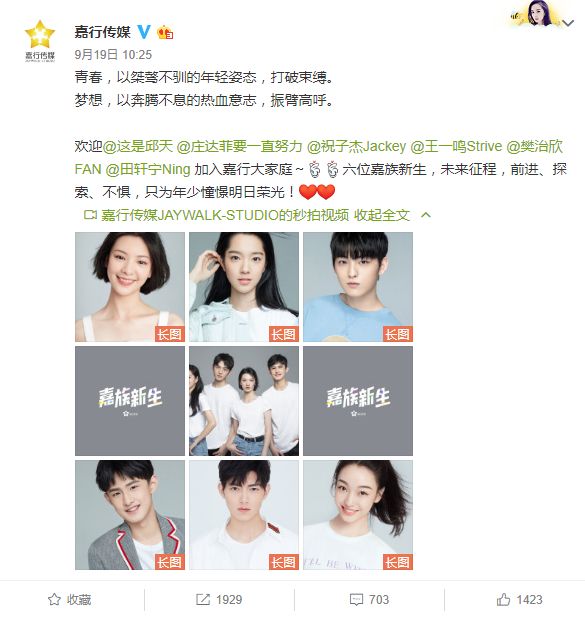Collapse full text with 收起全文 arrow
Viewport: 585px width, 617px height.
[426, 215]
